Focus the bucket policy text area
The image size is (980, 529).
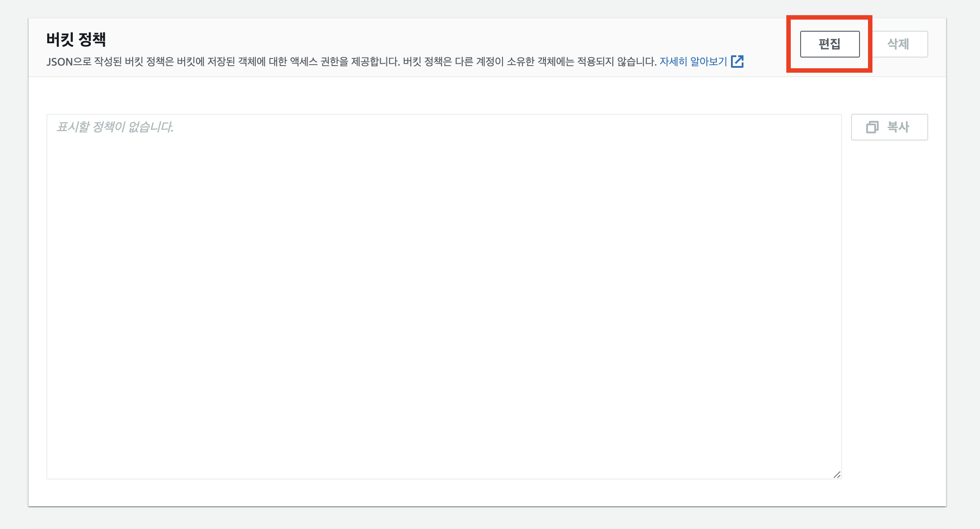pos(444,296)
